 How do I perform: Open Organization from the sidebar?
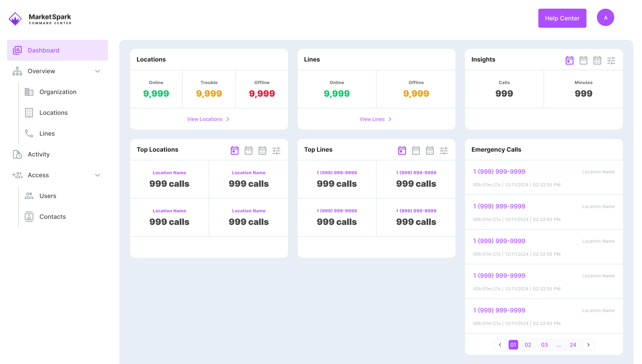coord(58,92)
